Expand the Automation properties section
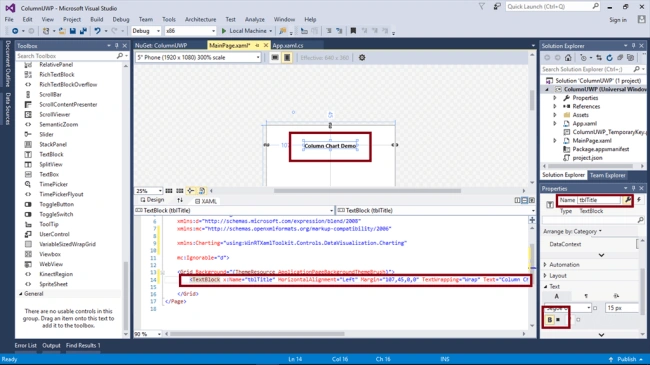The height and width of the screenshot is (365, 650). coord(545,265)
